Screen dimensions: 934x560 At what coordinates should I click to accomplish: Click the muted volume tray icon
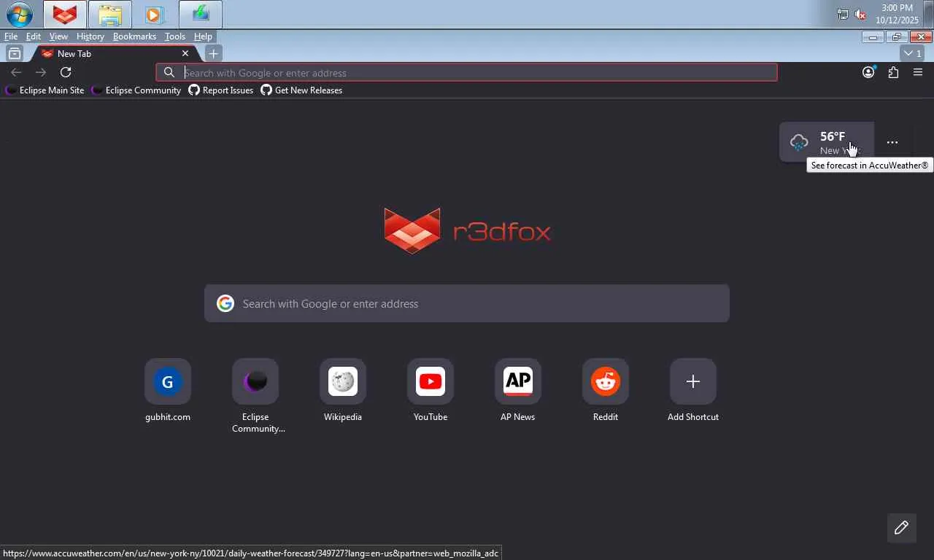860,15
